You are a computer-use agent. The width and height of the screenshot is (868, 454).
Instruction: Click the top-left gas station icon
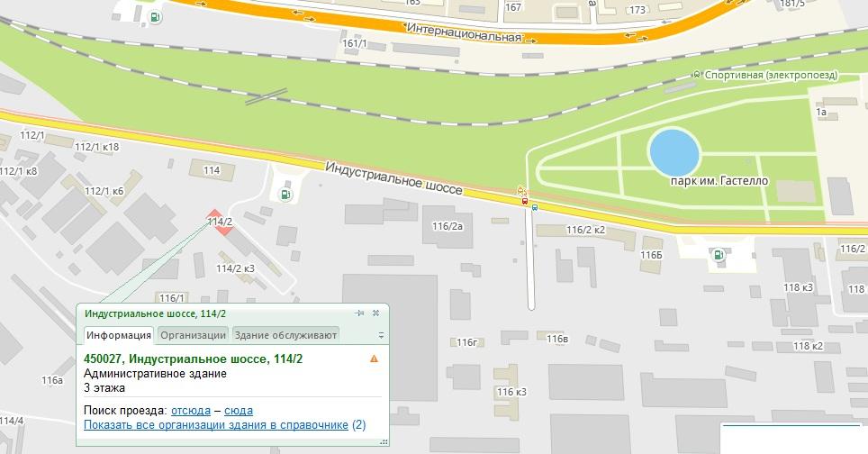(x=156, y=16)
